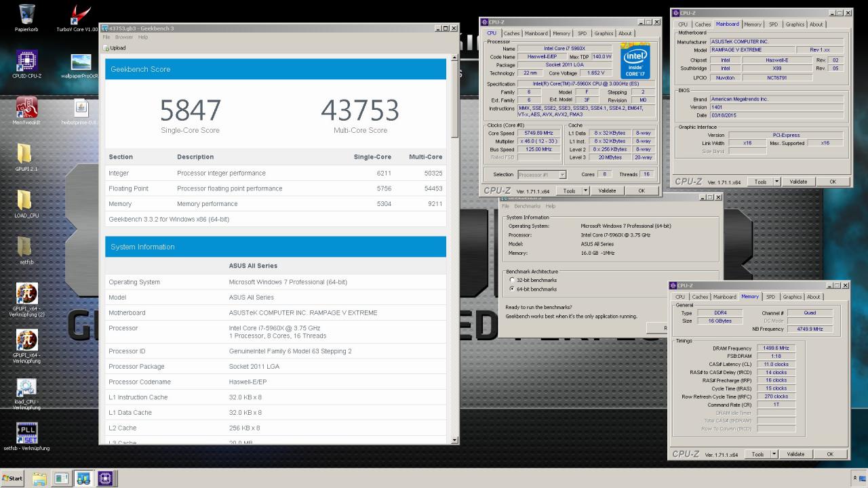Open File menu in Geekbench 3 results window
Image resolution: width=868 pixels, height=488 pixels.
click(x=106, y=37)
